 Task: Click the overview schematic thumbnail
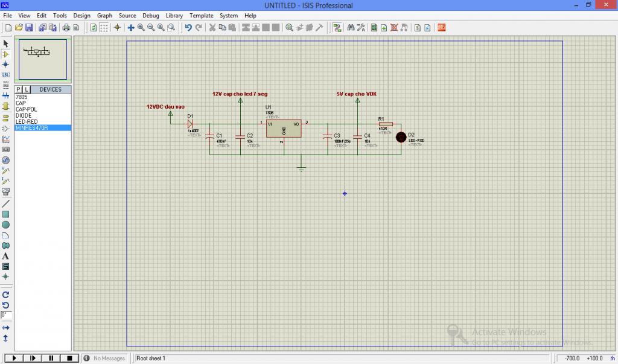tap(43, 59)
